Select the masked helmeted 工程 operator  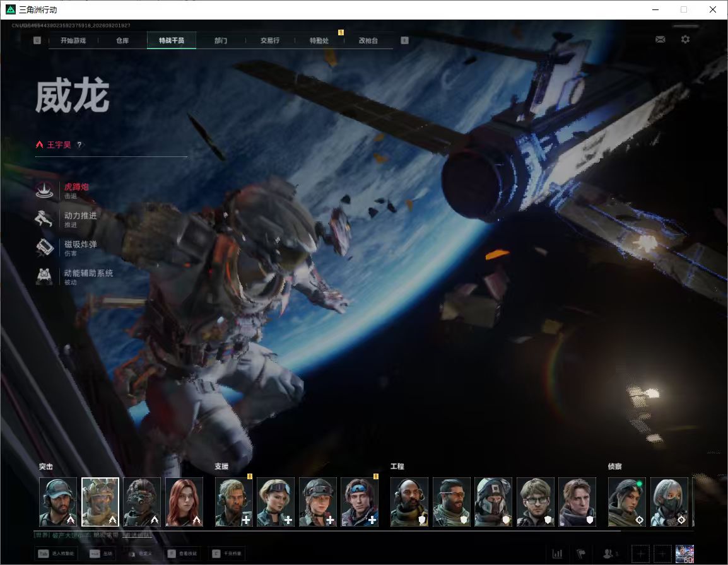pyautogui.click(x=493, y=502)
